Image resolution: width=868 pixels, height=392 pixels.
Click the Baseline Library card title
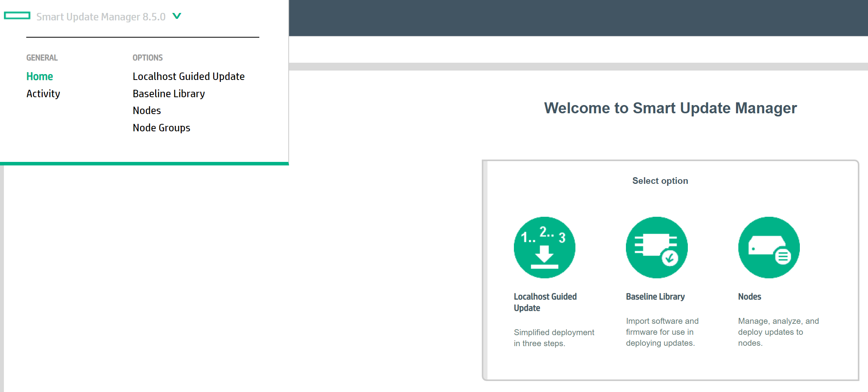pos(655,297)
